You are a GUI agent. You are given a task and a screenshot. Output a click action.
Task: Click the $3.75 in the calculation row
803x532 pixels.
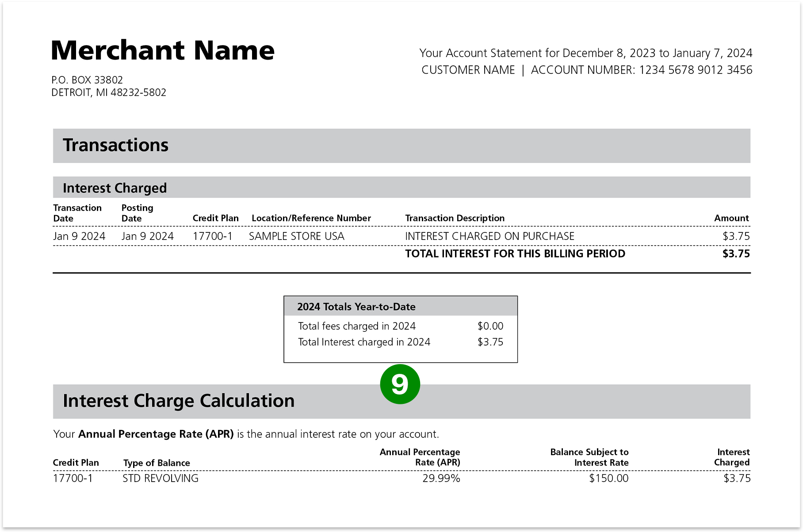[737, 478]
